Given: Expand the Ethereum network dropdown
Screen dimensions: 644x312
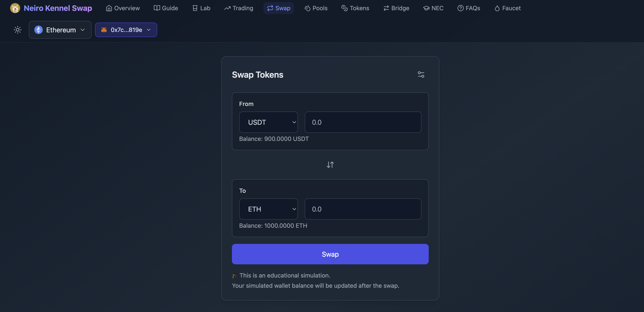Looking at the screenshot, I should click(x=60, y=30).
